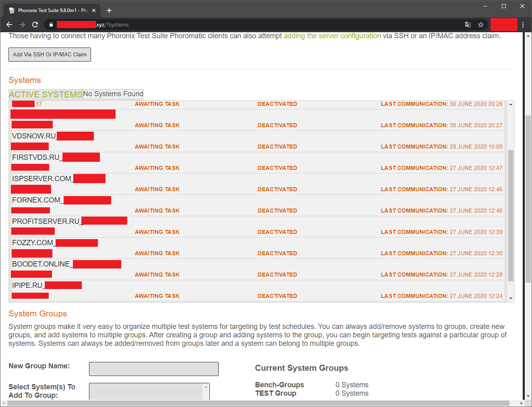Click the page scroll up arrow
This screenshot has width=532, height=407.
tap(528, 36)
